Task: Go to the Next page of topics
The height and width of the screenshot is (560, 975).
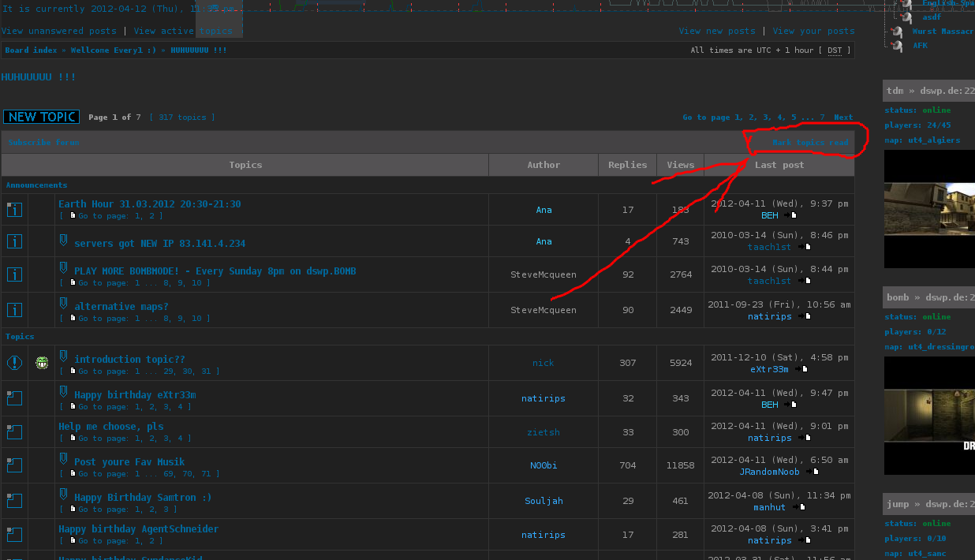Action: 843,118
